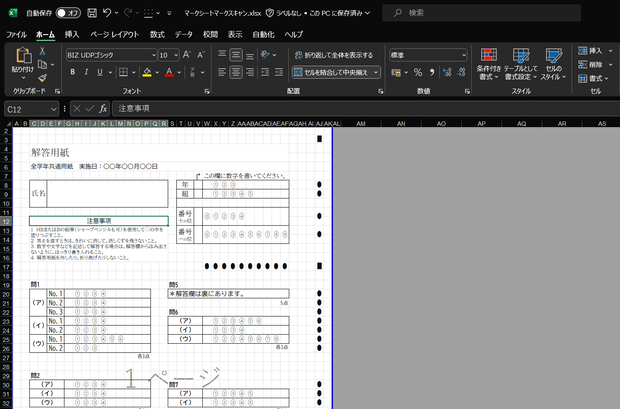Screen dimensions: 620x409
Task: Open the number format 標準 dropdown
Action: 464,55
